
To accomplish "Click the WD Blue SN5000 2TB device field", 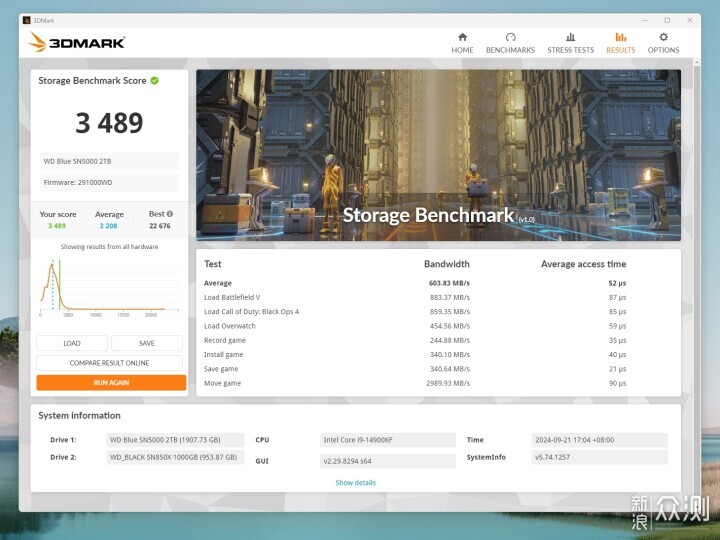I will (x=109, y=161).
